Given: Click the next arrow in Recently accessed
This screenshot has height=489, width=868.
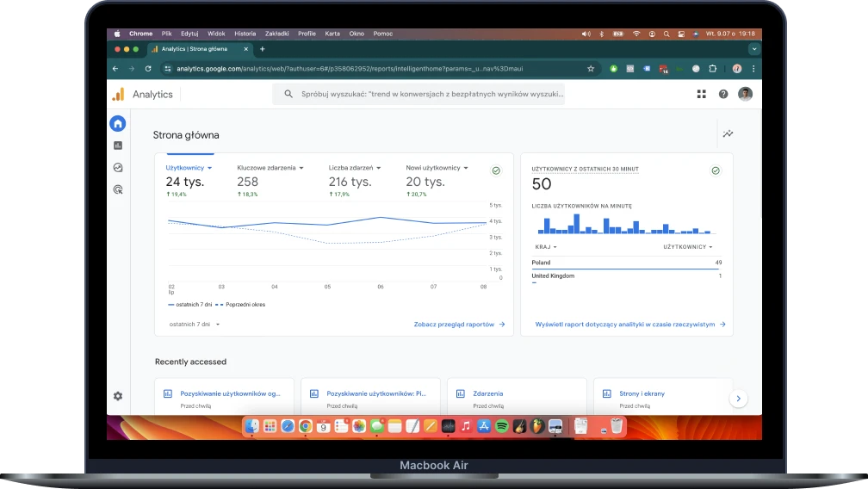Looking at the screenshot, I should click(x=738, y=399).
